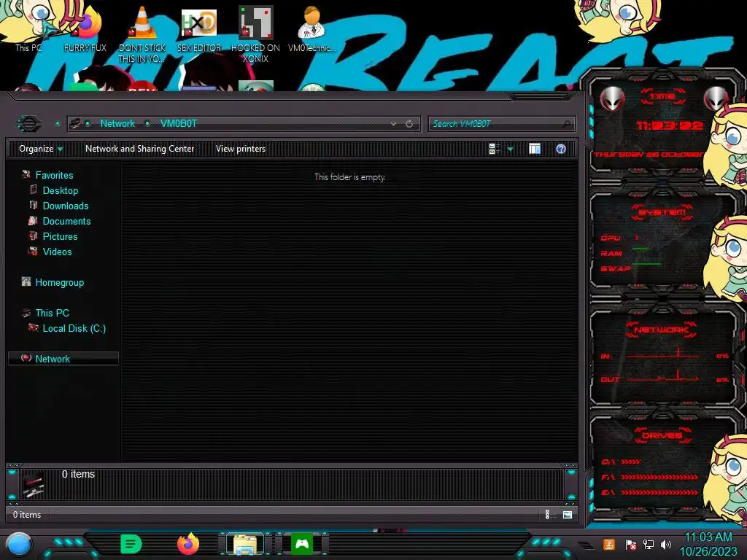Click the DRIVES widget header
Screen dimensions: 747x560
(x=662, y=435)
